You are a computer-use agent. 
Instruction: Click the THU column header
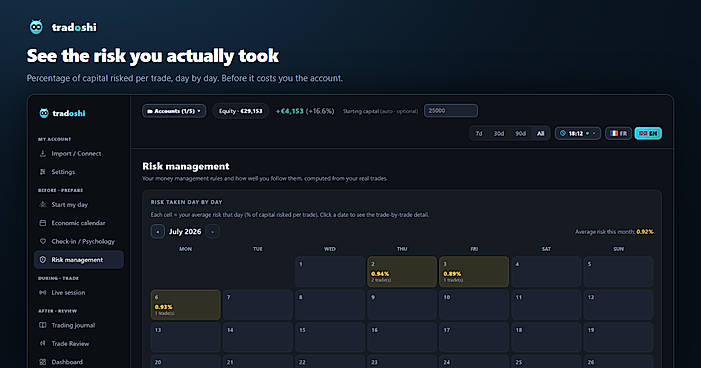tap(402, 249)
